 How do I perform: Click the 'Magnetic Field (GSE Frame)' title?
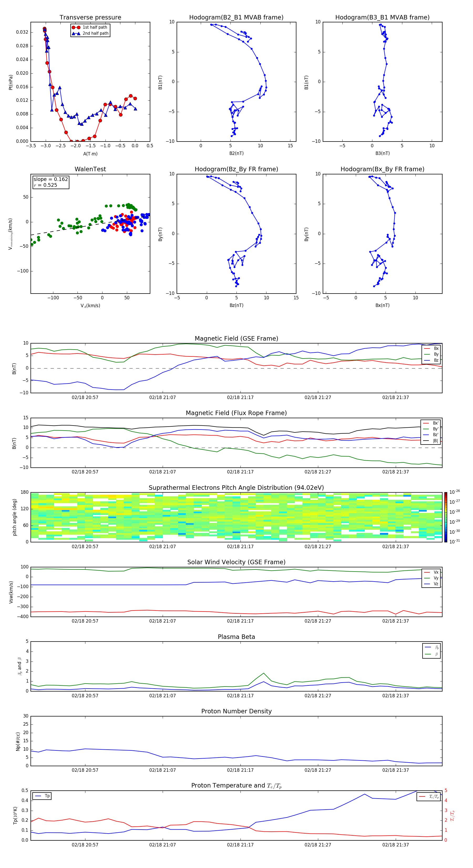click(236, 339)
